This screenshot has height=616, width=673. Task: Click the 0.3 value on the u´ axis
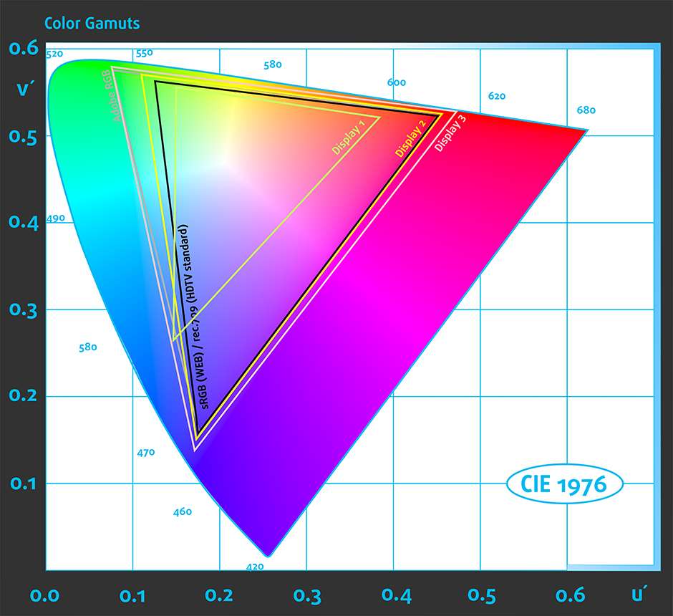coord(307,596)
